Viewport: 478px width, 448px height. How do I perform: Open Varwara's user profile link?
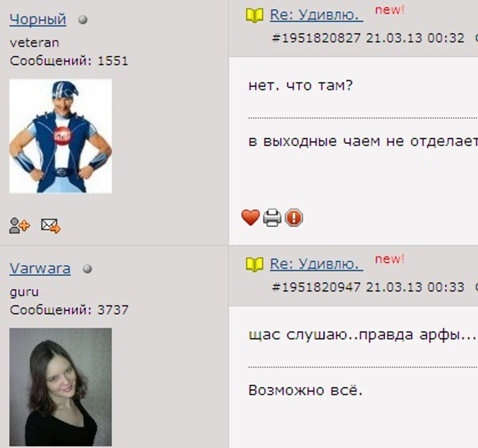(40, 268)
